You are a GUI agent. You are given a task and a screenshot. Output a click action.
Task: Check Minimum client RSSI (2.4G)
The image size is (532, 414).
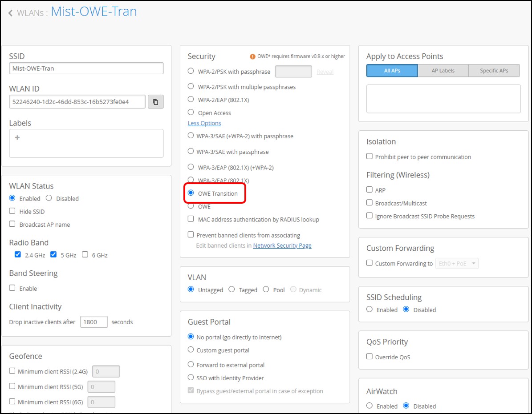[12, 370]
